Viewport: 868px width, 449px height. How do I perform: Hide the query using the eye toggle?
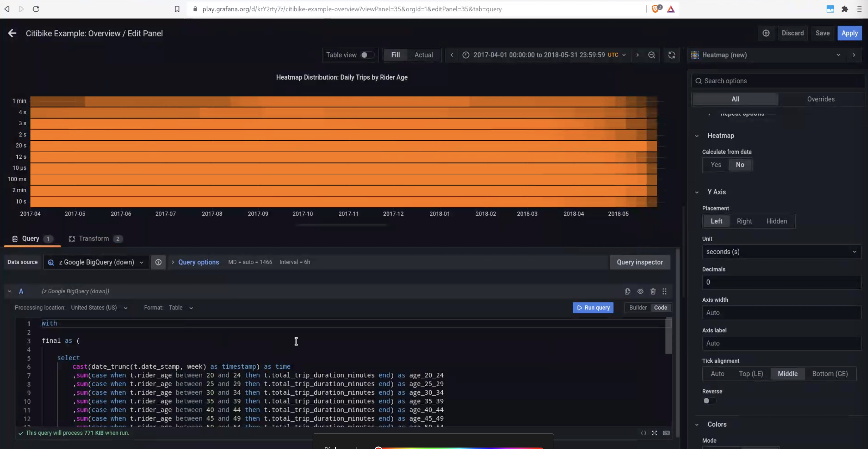coord(640,291)
